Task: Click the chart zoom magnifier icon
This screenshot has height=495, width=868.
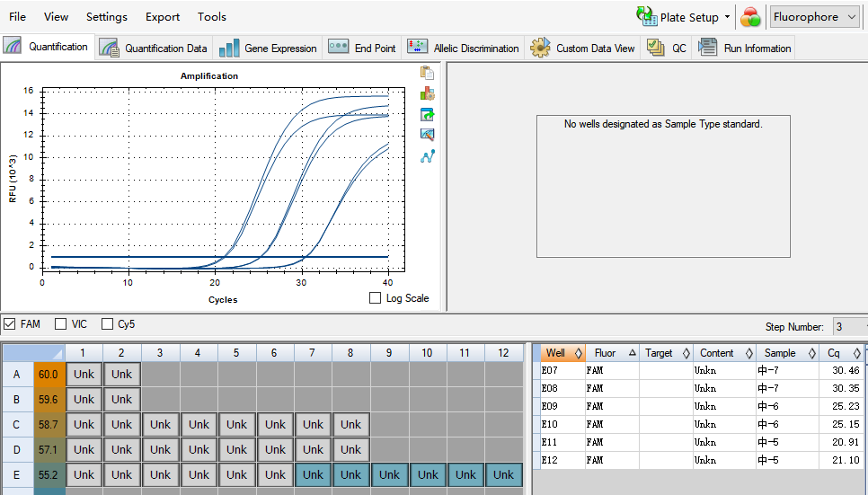Action: pos(427,135)
